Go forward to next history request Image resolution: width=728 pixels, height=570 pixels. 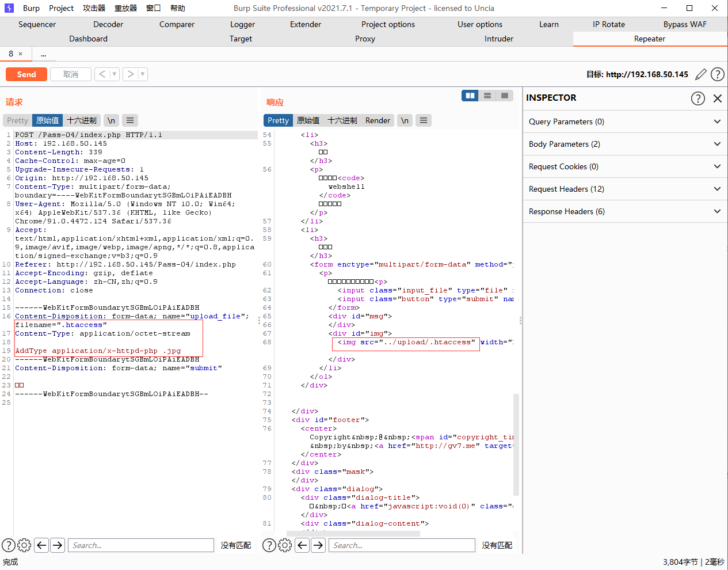[x=131, y=74]
